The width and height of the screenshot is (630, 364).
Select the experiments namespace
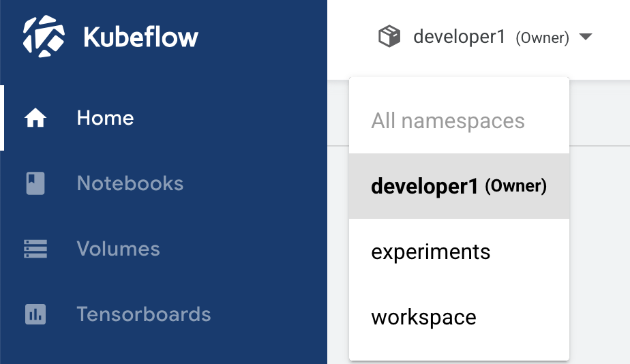coord(460,252)
